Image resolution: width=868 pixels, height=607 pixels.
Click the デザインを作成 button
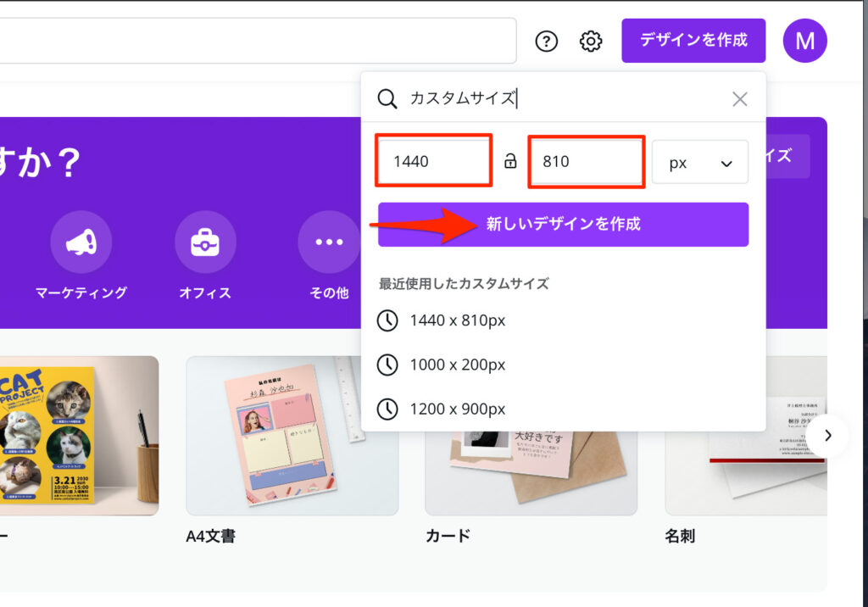(693, 40)
